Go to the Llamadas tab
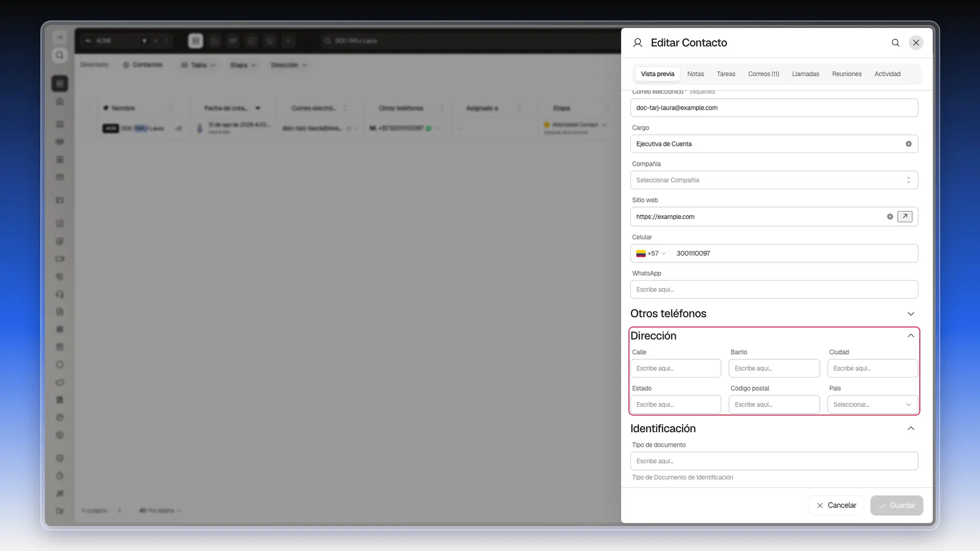 click(x=805, y=74)
